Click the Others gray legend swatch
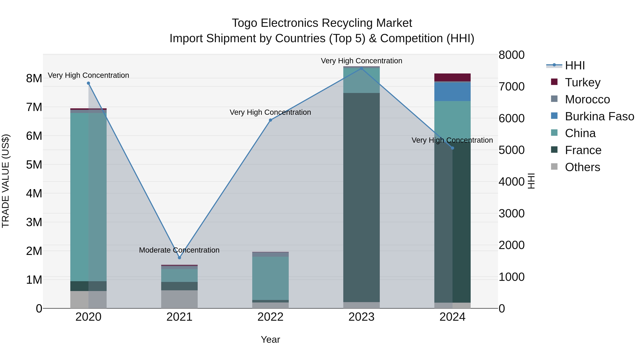644x362 pixels. [x=554, y=167]
